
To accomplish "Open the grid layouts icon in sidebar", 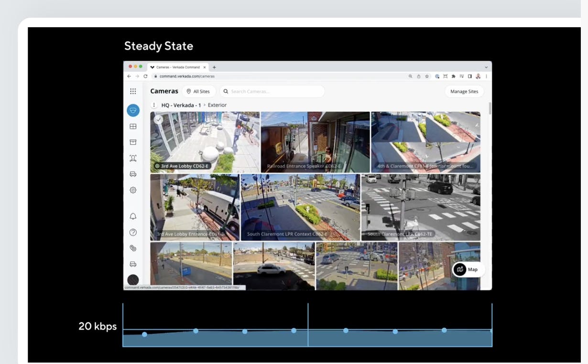I will [133, 127].
